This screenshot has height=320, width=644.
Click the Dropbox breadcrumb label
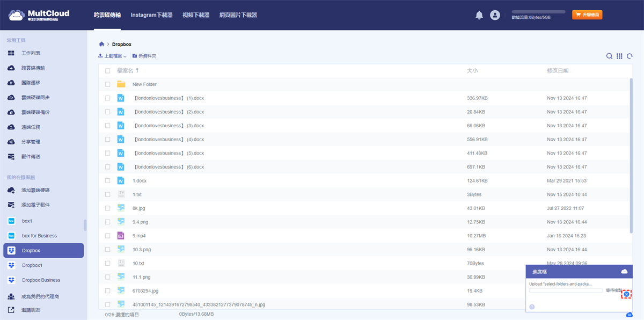point(122,44)
